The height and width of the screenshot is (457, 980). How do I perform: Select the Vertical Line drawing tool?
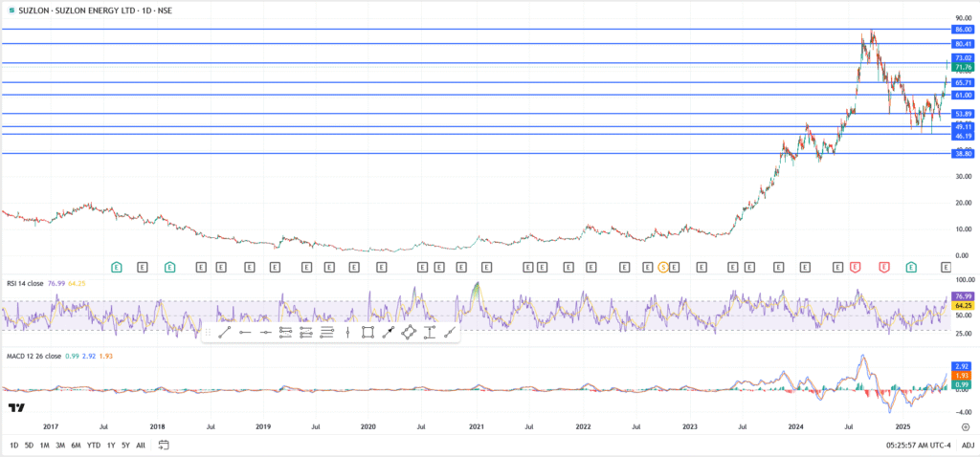pyautogui.click(x=346, y=332)
